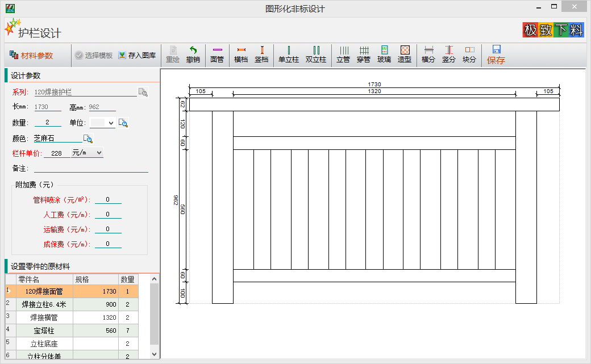Edit the 运输费 transport cost field
This screenshot has height=364, width=591.
point(108,229)
